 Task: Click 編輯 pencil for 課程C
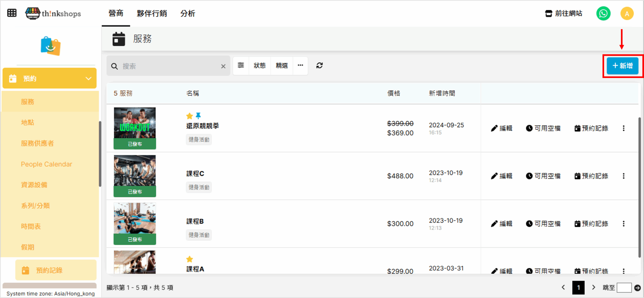click(501, 176)
